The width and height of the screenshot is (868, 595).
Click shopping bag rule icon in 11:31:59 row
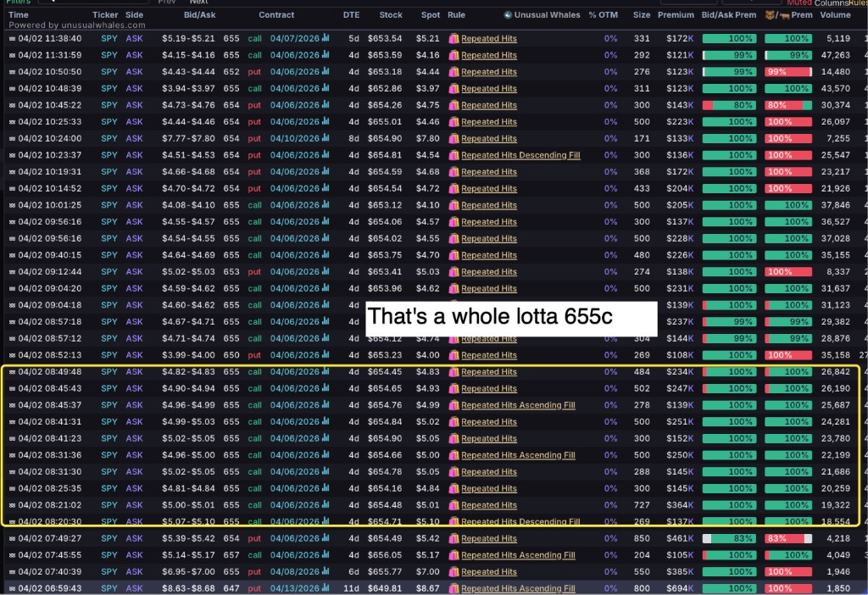pyautogui.click(x=454, y=55)
